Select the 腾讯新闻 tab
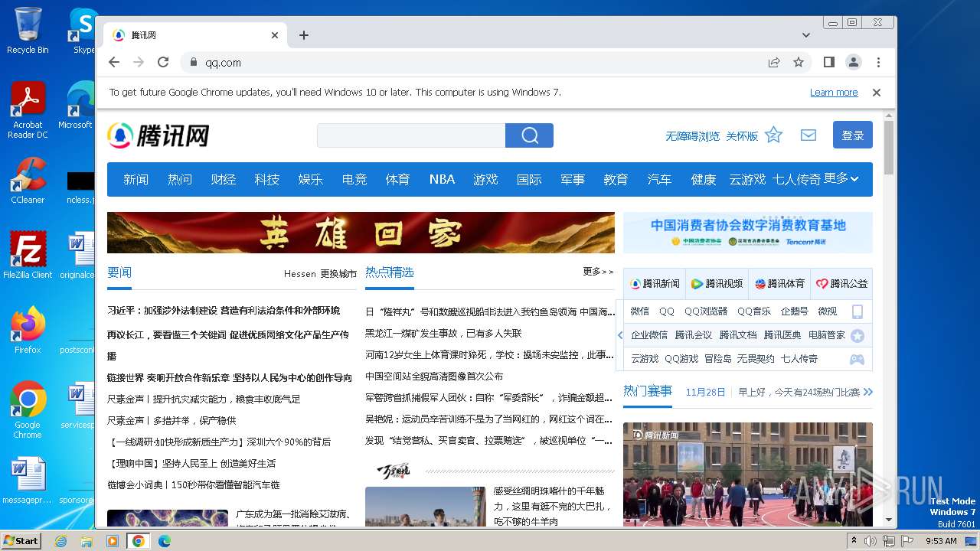Image resolution: width=980 pixels, height=551 pixels. tap(655, 283)
